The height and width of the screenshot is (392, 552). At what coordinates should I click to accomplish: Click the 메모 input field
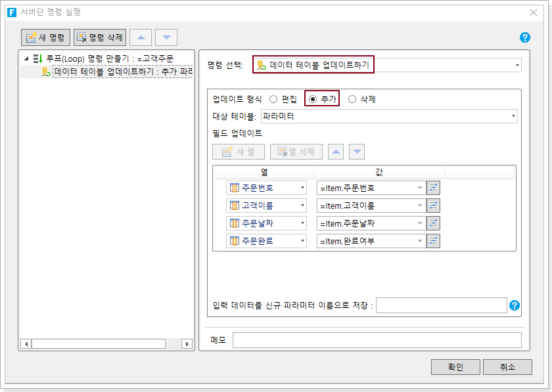click(x=377, y=340)
